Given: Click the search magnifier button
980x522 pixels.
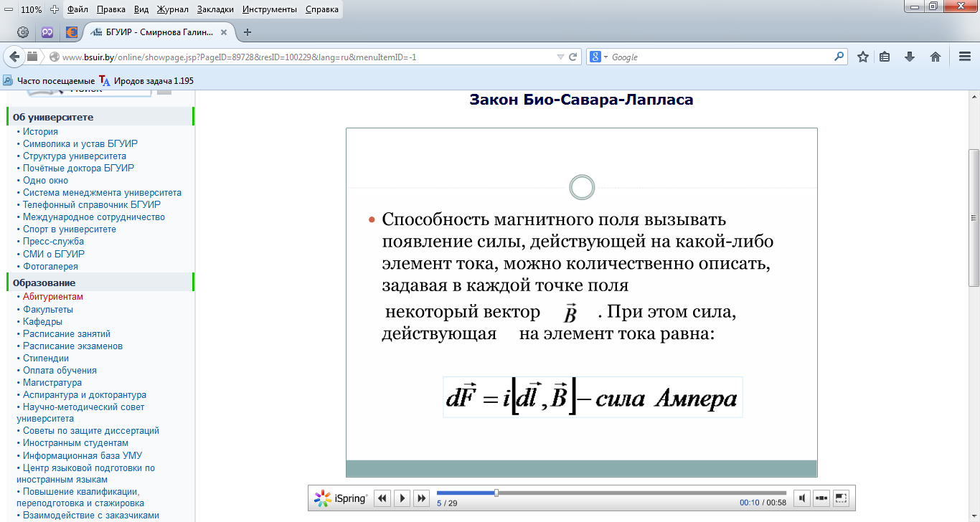Looking at the screenshot, I should click(x=839, y=57).
